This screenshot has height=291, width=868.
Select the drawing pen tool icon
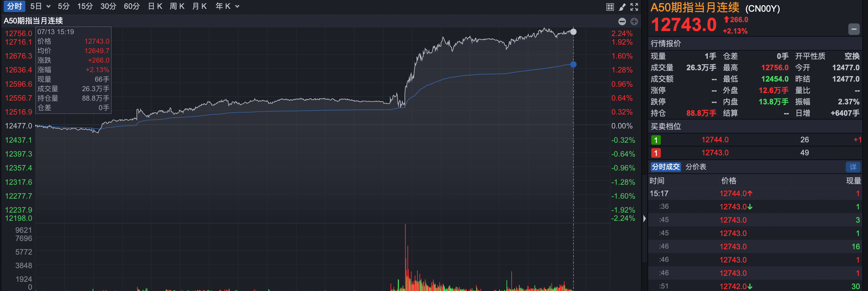click(x=622, y=7)
